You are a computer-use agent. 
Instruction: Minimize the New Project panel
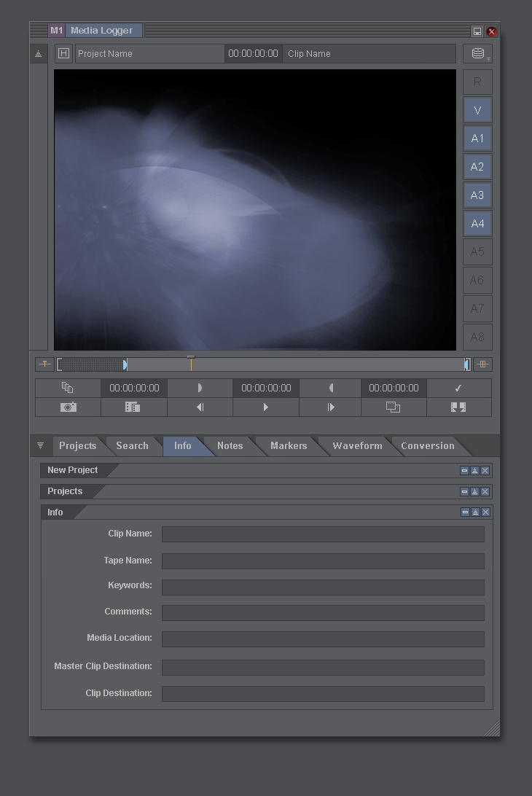[x=464, y=471]
